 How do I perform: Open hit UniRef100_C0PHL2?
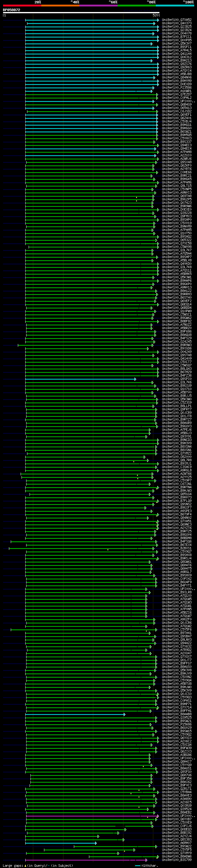pos(177,98)
